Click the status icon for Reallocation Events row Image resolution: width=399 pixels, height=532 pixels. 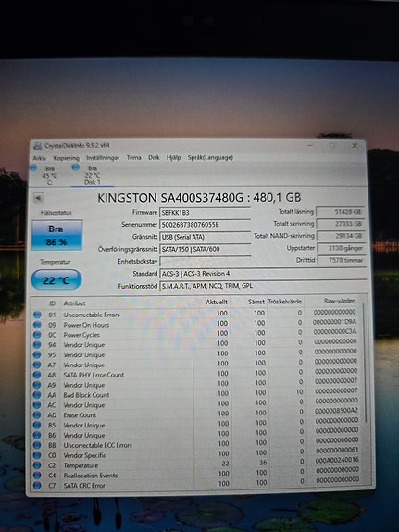coord(37,476)
